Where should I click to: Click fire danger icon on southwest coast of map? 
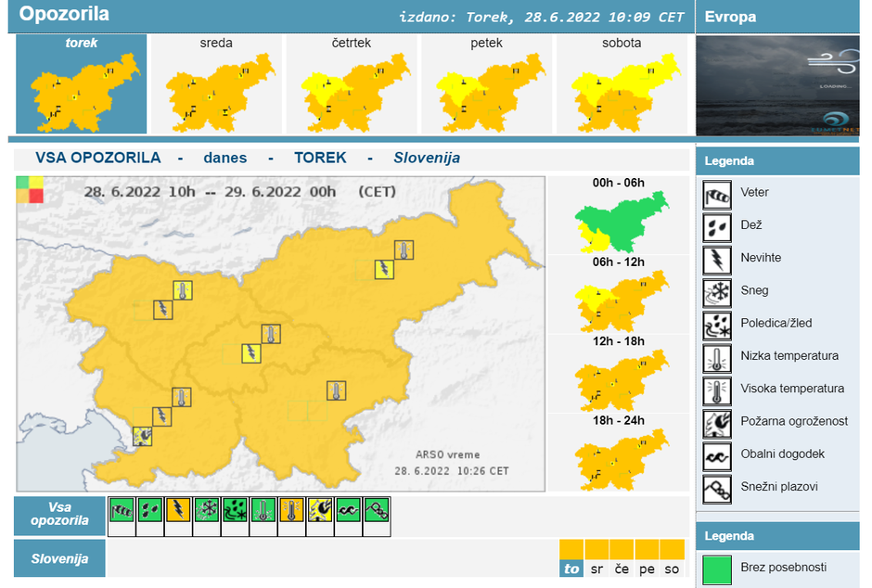pyautogui.click(x=142, y=436)
